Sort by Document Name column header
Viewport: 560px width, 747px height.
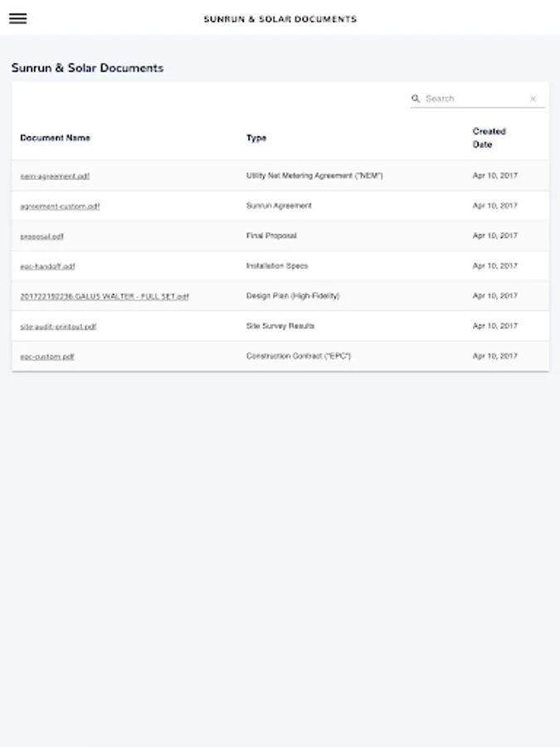55,138
